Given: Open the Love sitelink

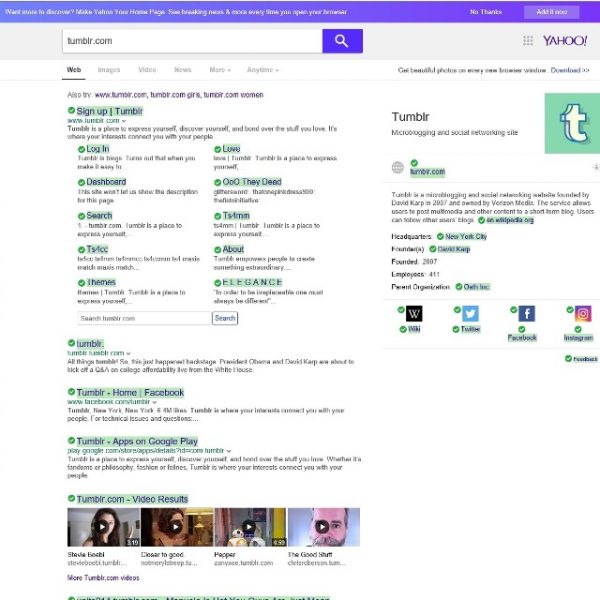Looking at the screenshot, I should (231, 149).
